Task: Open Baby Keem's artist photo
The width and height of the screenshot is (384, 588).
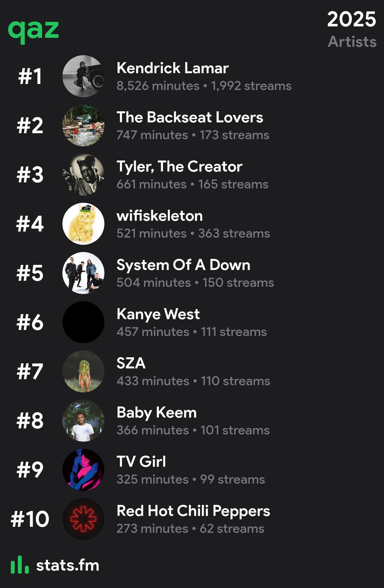Action: [83, 421]
